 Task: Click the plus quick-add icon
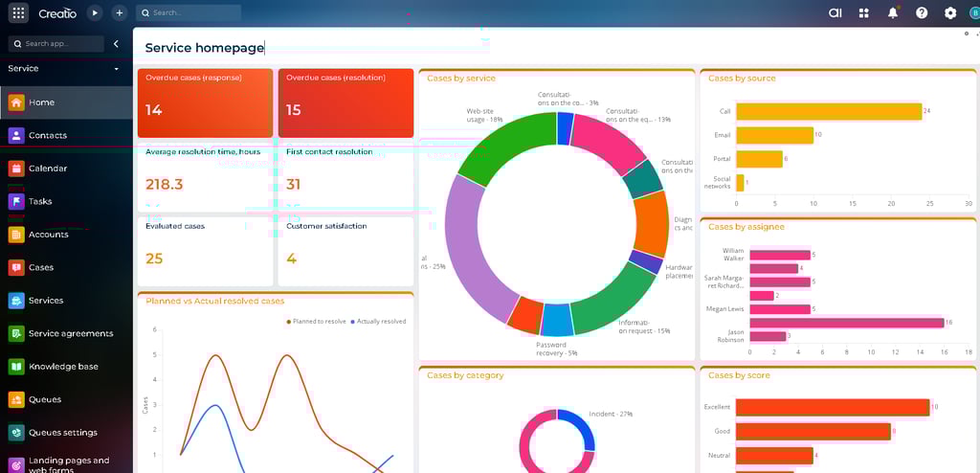[119, 12]
